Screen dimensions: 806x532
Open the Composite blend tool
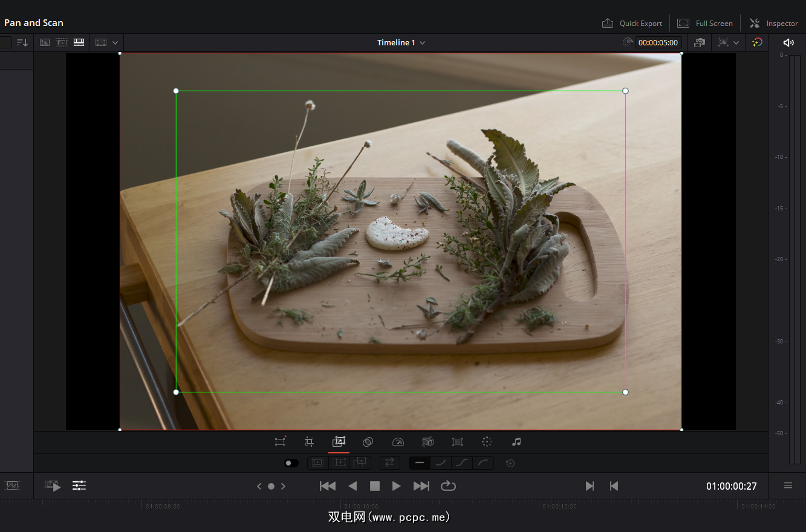coord(368,442)
